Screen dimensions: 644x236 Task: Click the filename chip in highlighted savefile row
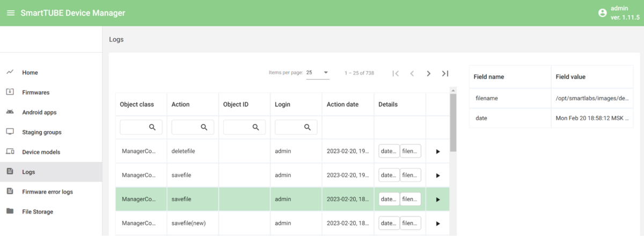(411, 199)
